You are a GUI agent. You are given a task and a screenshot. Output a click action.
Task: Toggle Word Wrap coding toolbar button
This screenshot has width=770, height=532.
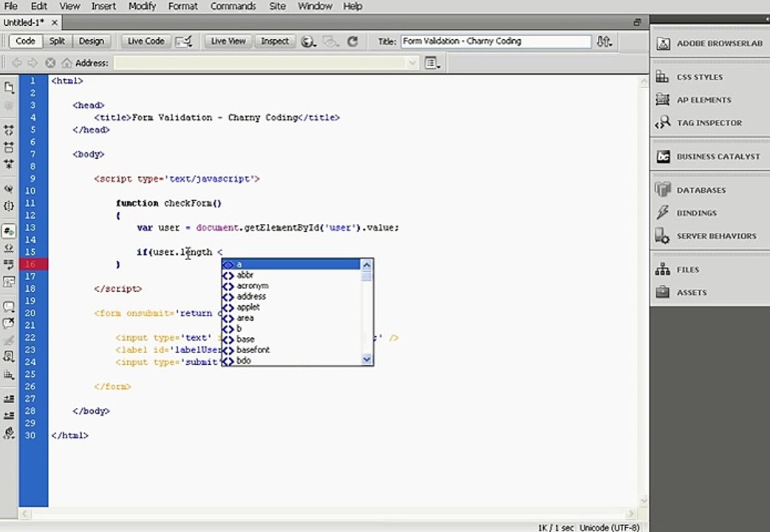[x=9, y=265]
